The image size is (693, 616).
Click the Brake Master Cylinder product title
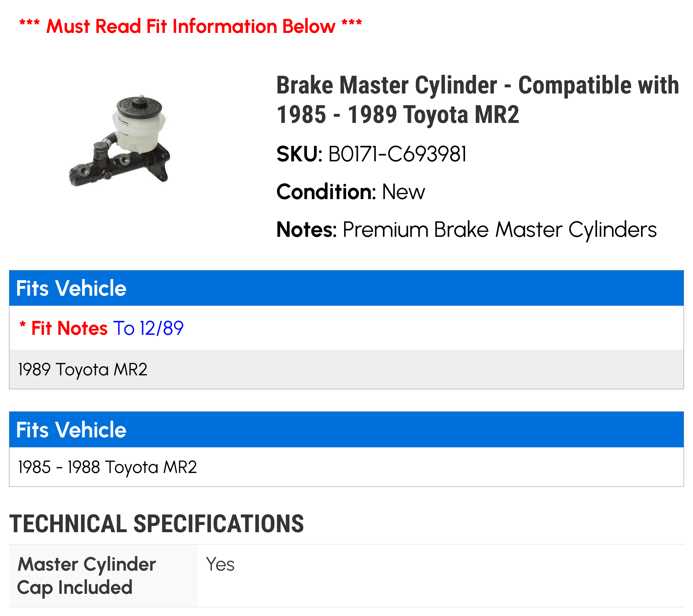(477, 85)
